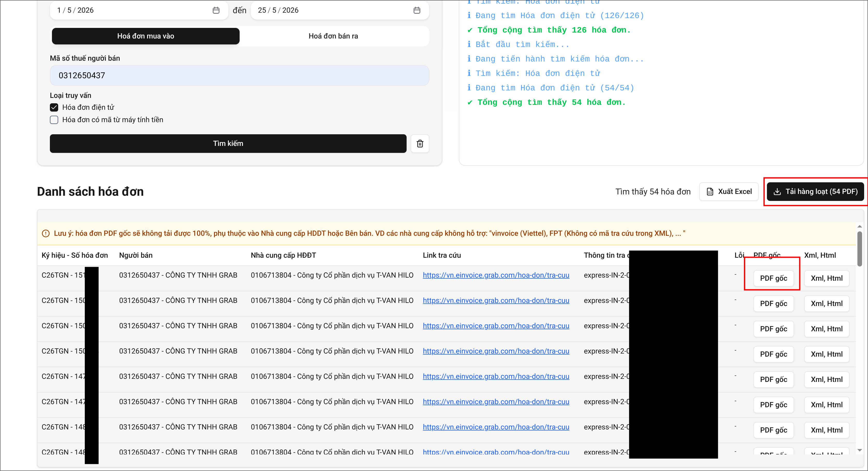The image size is (868, 471).
Task: Click PDF gốc in the seventh invoice row
Action: (x=774, y=430)
